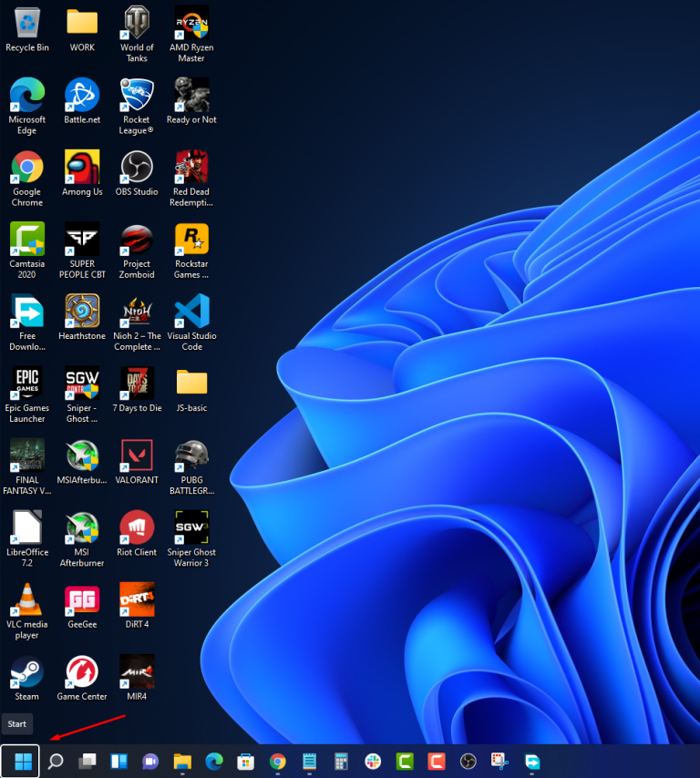Select Visual Studio Code desktop shortcut
This screenshot has height=778, width=700.
click(191, 322)
